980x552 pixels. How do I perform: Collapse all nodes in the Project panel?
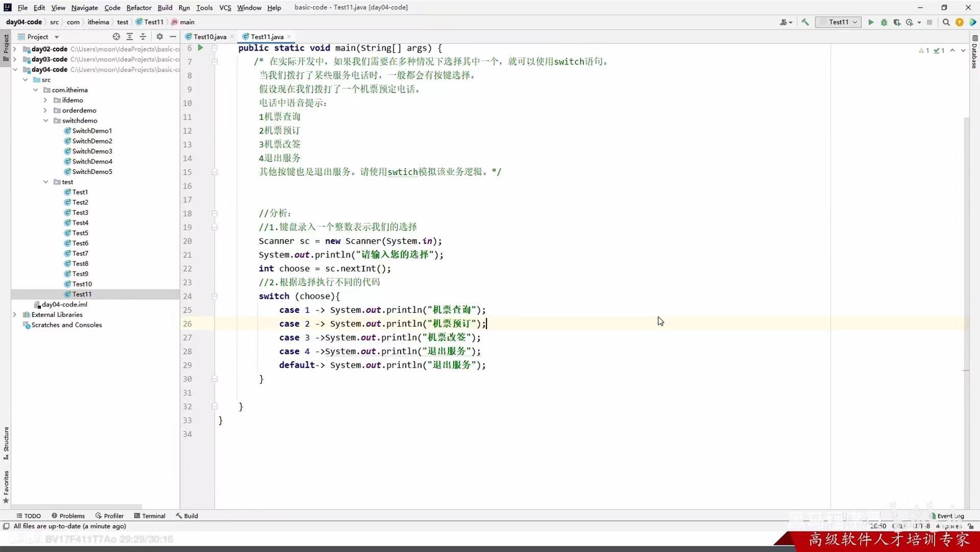(x=143, y=36)
